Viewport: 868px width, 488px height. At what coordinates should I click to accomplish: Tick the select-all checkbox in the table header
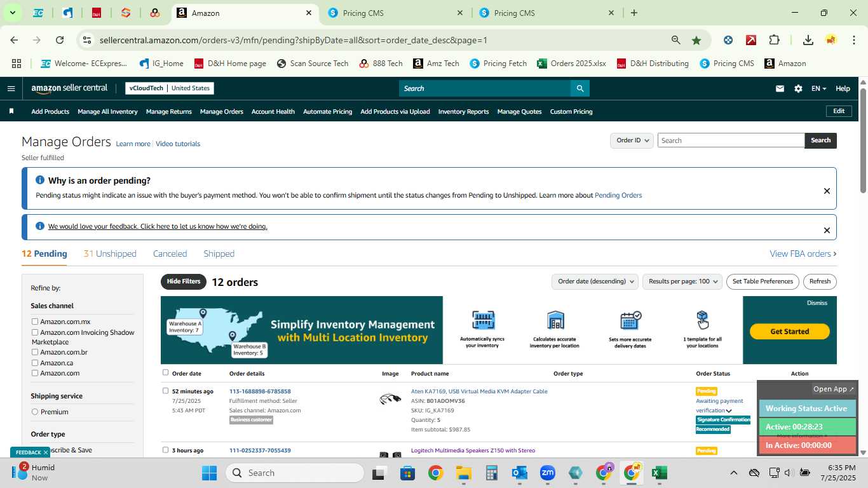[x=166, y=372]
